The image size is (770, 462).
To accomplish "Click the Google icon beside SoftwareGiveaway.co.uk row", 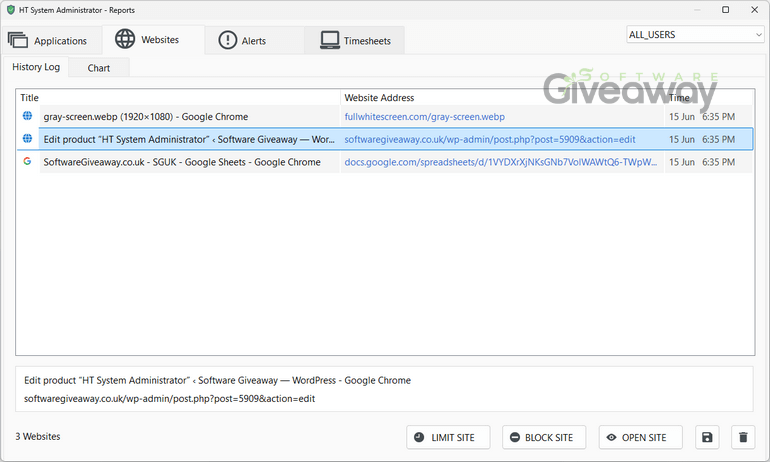I will (x=28, y=161).
